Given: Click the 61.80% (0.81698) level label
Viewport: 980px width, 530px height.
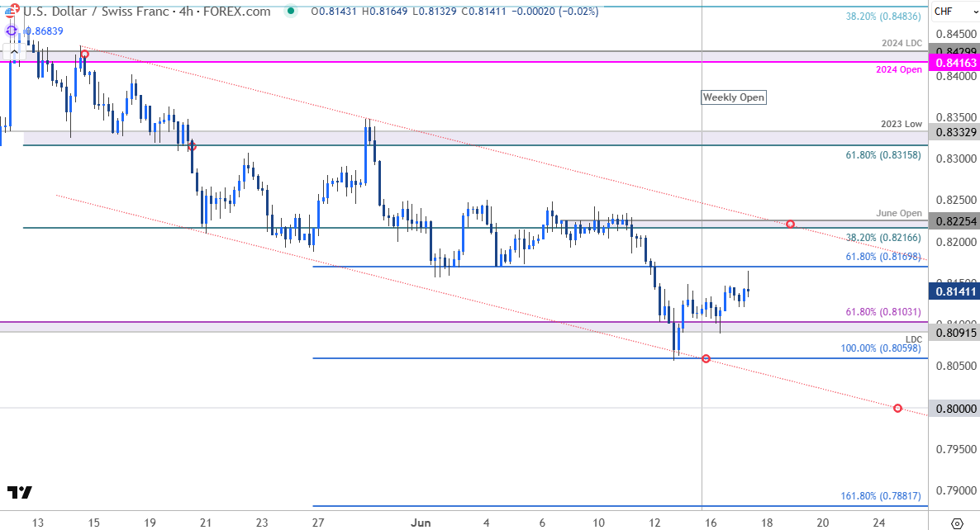Looking at the screenshot, I should [882, 257].
